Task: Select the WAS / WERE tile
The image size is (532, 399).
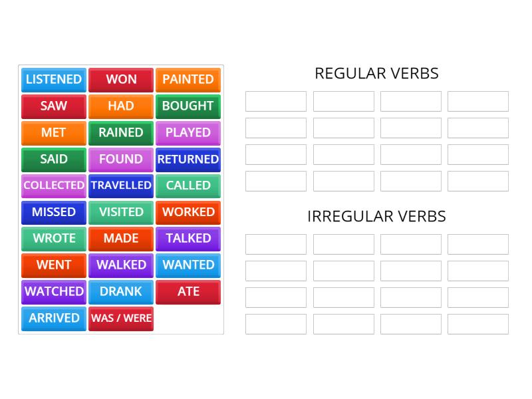Action: coord(120,319)
